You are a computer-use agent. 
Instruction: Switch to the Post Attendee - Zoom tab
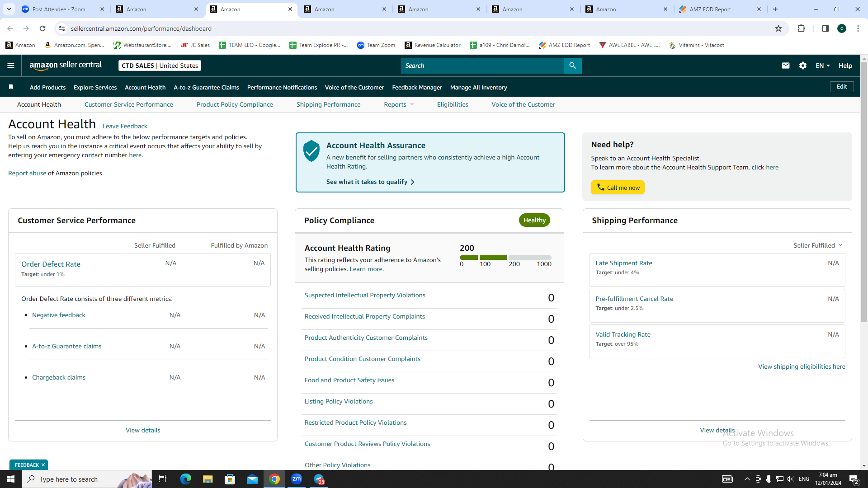click(63, 9)
